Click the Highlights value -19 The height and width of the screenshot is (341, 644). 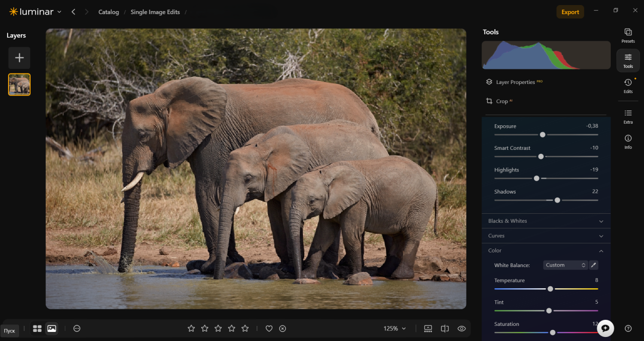pos(594,170)
